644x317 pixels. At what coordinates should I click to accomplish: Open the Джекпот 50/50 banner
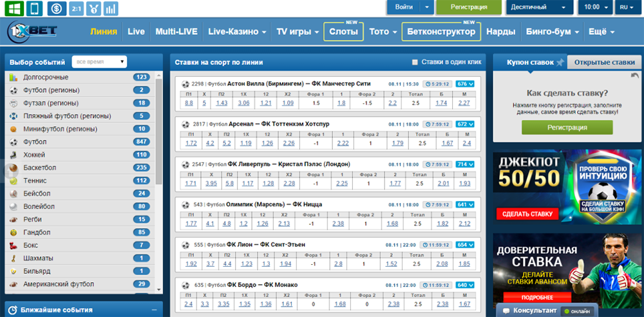[567, 187]
